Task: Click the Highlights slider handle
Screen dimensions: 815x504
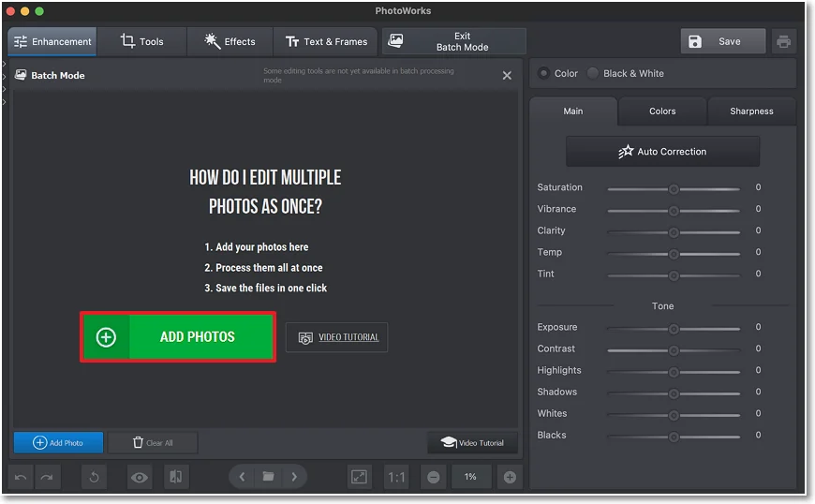Action: (674, 372)
